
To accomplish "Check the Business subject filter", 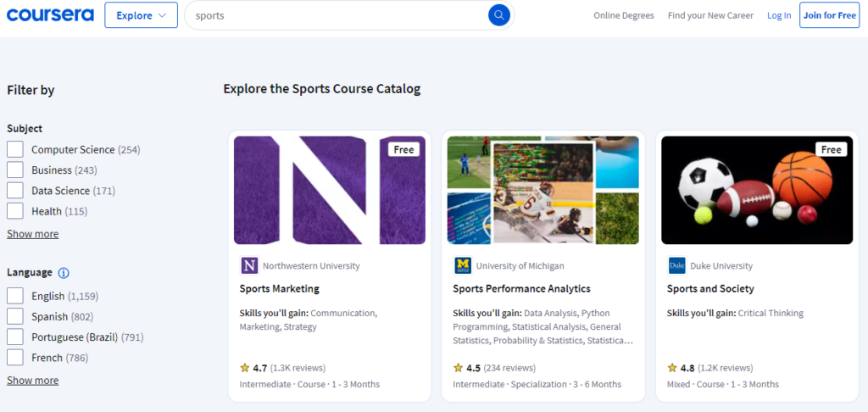I will 15,170.
